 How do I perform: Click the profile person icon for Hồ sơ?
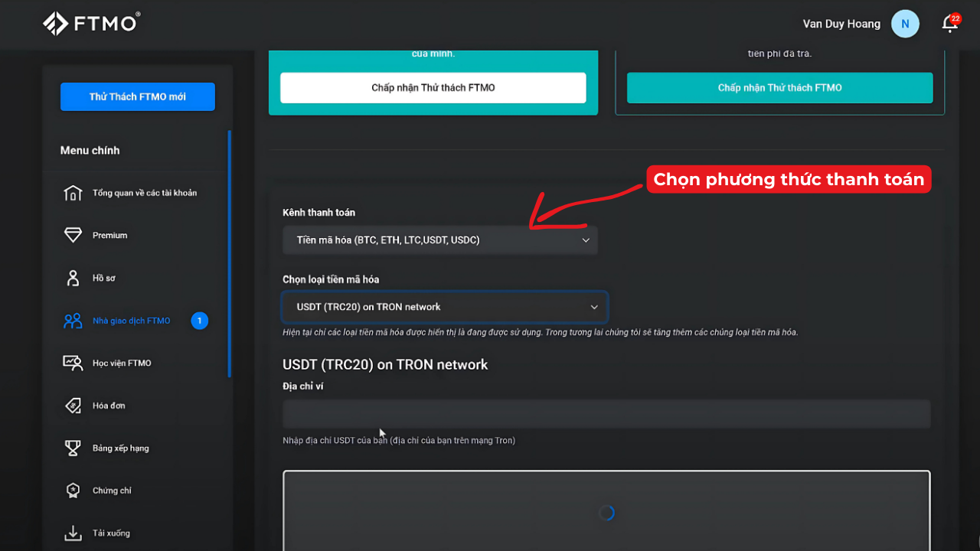pos(73,278)
